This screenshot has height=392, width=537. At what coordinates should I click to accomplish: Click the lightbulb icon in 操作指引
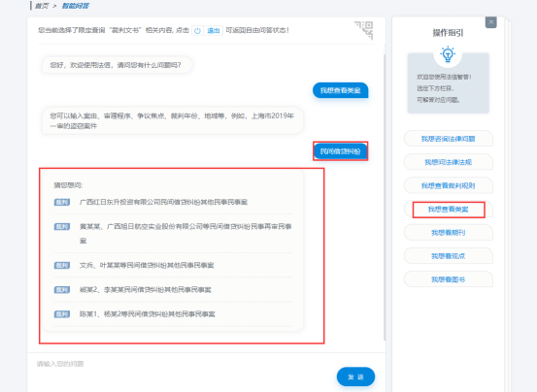pos(448,54)
